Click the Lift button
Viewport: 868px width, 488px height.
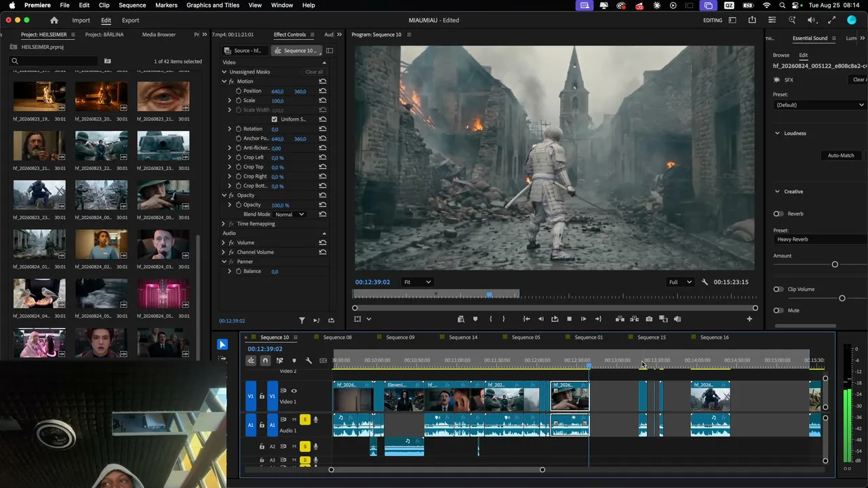click(620, 319)
